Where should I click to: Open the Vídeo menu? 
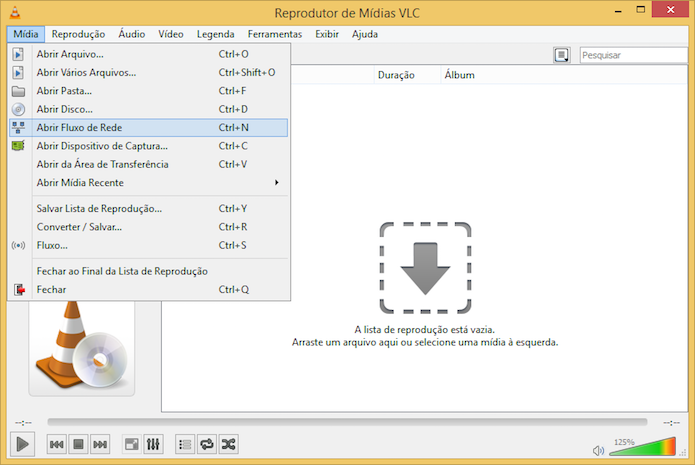171,34
